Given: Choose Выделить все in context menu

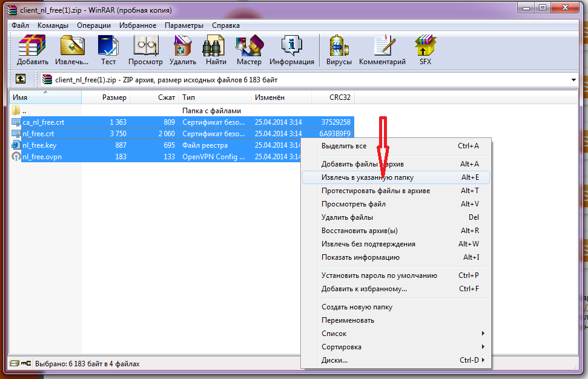Looking at the screenshot, I should (396, 146).
